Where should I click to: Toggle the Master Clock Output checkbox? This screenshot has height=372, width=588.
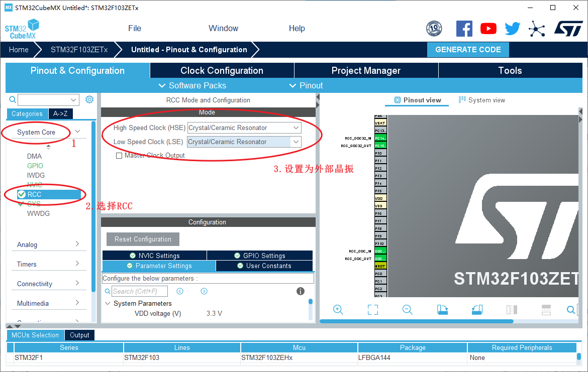[119, 156]
